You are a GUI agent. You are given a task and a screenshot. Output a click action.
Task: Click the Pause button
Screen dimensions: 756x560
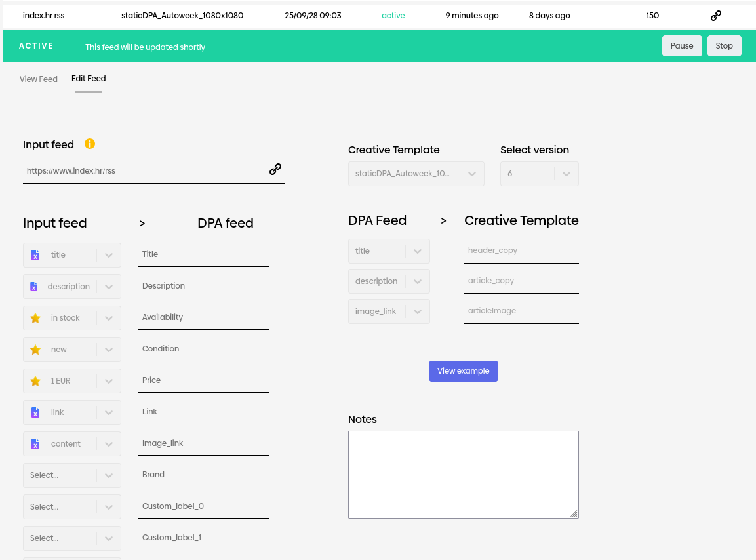682,45
